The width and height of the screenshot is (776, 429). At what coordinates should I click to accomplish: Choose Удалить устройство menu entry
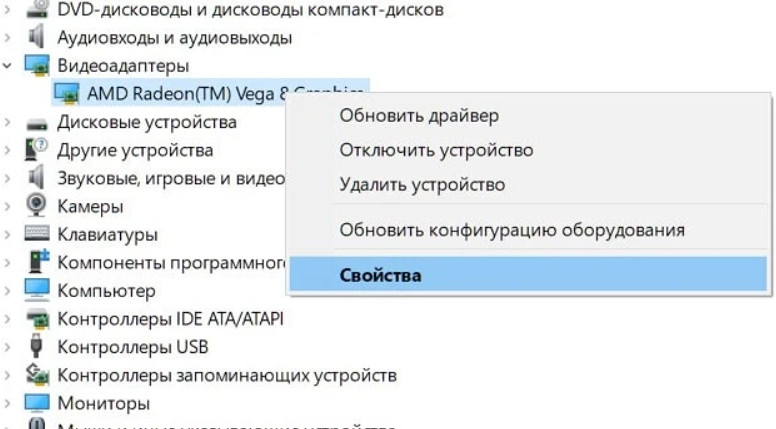coord(422,184)
